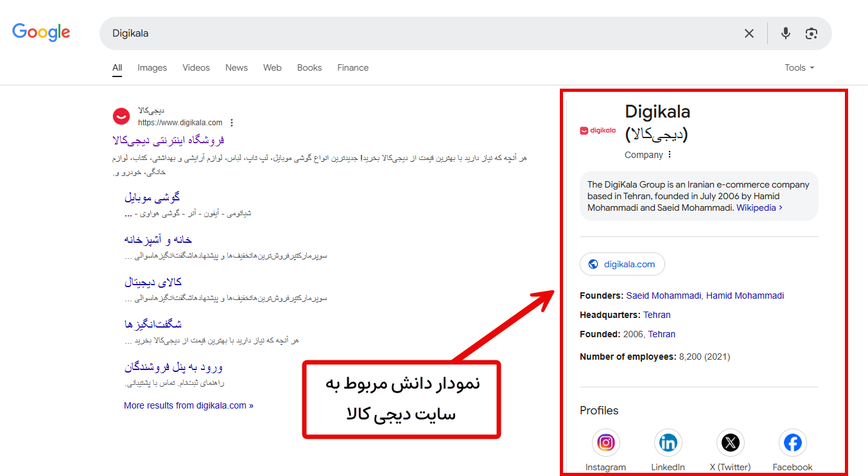
Task: Switch to the Books tab
Action: tap(309, 67)
